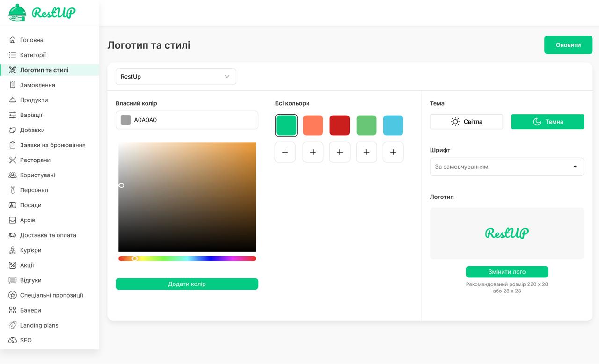Screen dimensions: 599x364
Task: Click the arrows icon next to Варіації
Action: pyautogui.click(x=13, y=115)
